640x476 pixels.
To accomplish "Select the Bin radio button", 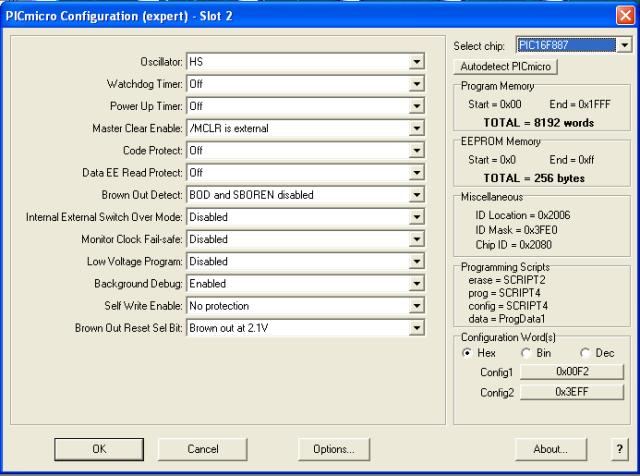I will pos(526,353).
